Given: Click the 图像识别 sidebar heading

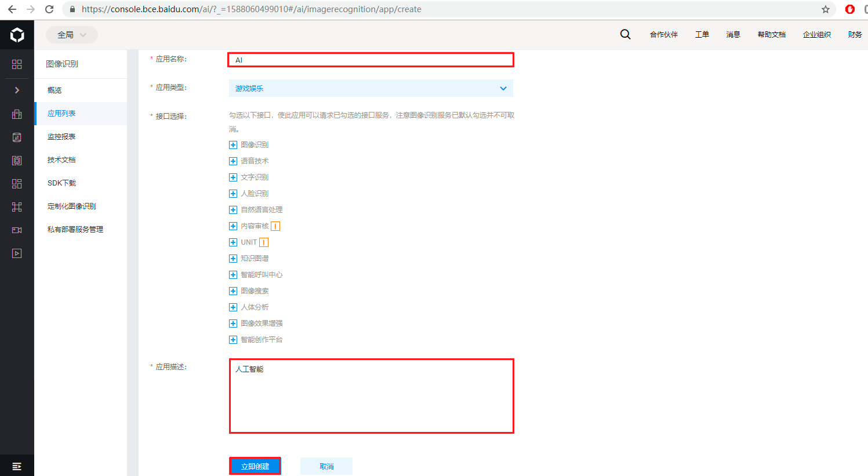Looking at the screenshot, I should [x=62, y=64].
